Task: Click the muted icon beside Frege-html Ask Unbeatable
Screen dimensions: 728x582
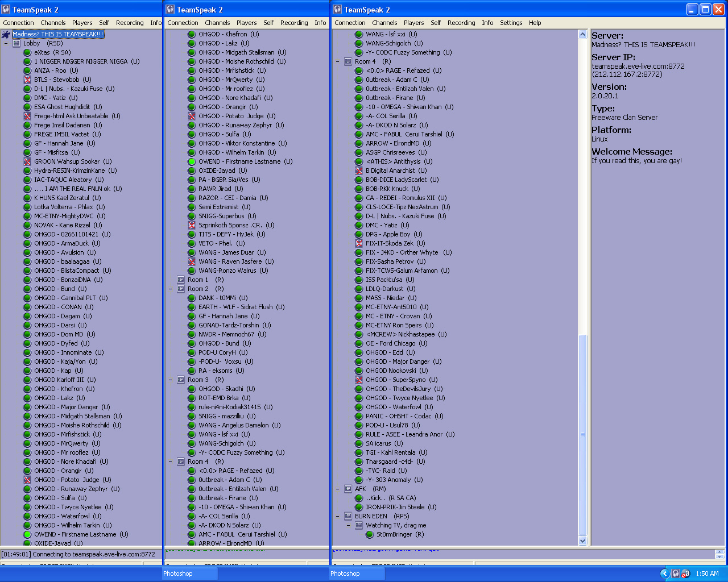Action: [x=27, y=116]
